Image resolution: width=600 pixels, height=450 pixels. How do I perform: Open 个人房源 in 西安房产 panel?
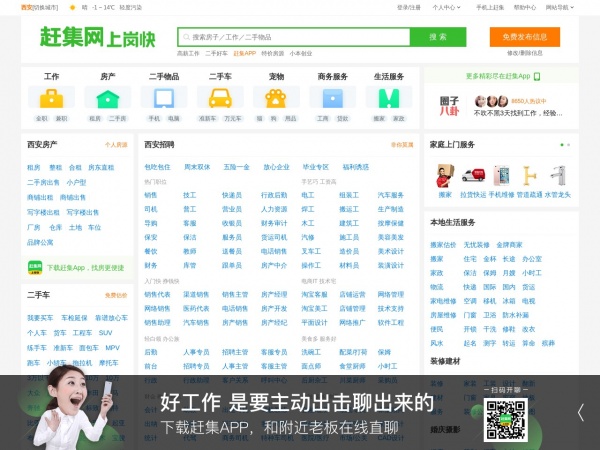(x=116, y=145)
